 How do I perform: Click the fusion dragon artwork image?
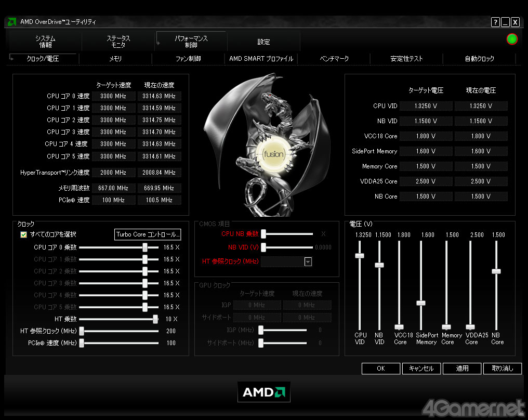(267, 145)
